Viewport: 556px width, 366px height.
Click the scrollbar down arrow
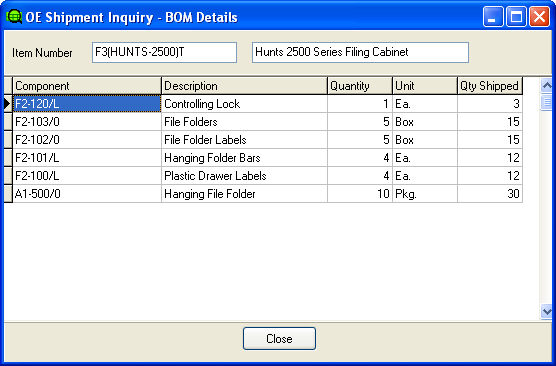[547, 312]
